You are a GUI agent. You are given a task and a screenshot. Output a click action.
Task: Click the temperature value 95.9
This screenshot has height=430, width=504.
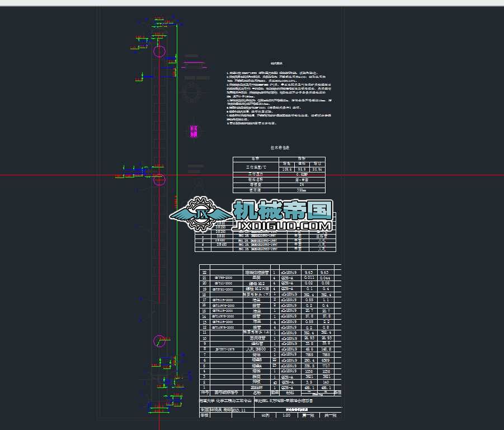click(x=302, y=169)
